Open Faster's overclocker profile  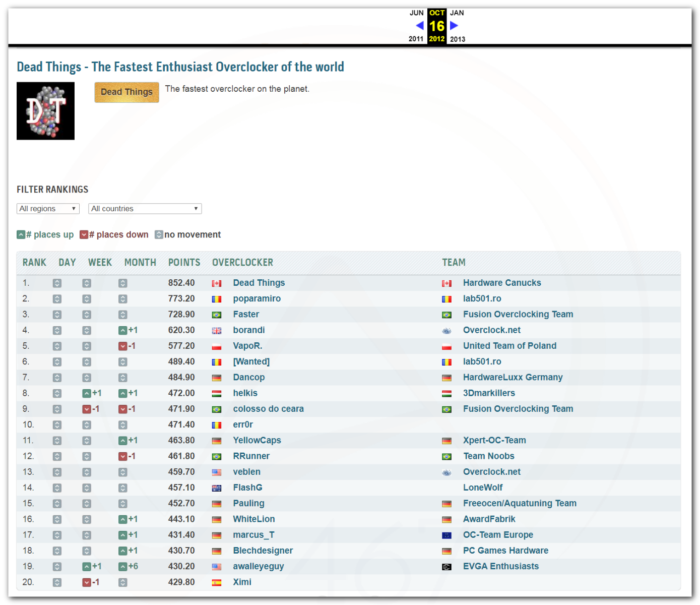pos(246,314)
